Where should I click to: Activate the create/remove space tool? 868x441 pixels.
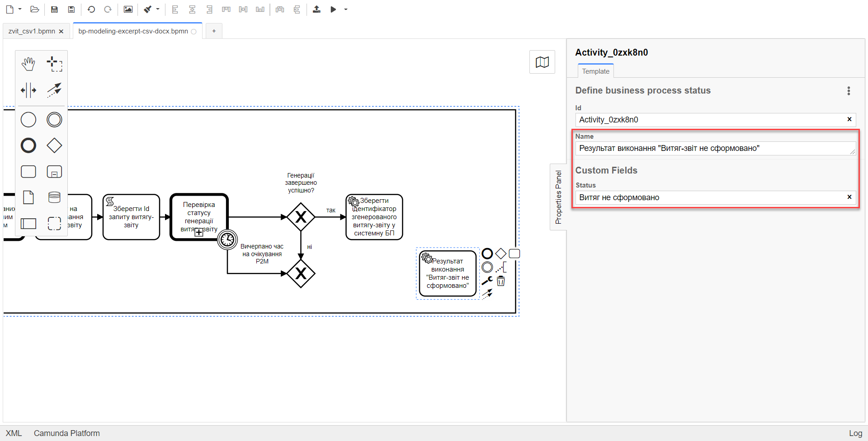click(28, 90)
